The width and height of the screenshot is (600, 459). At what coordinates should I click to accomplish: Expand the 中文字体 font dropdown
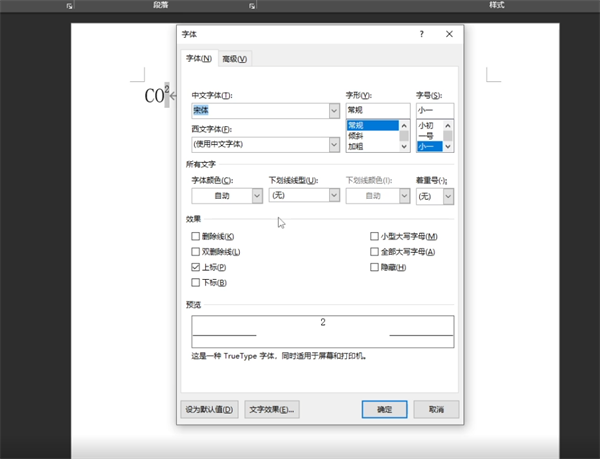[334, 111]
